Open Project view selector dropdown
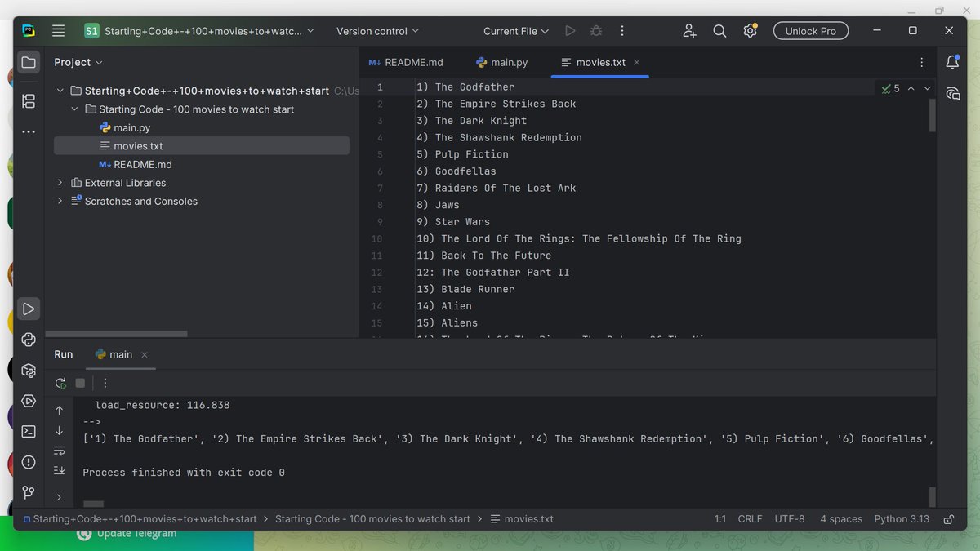 coord(78,62)
